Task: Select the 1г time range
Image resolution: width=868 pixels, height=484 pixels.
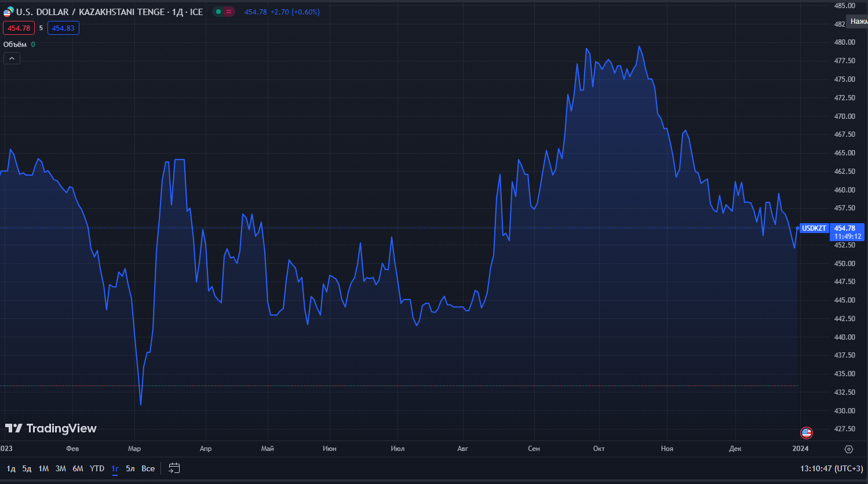Action: [115, 468]
